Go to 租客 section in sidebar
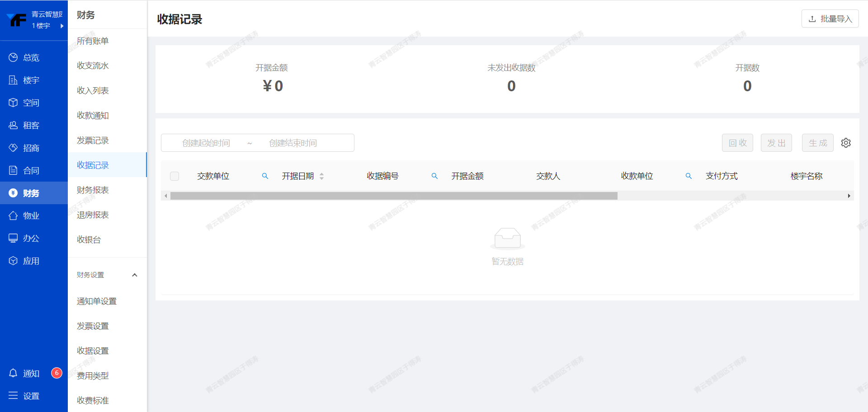This screenshot has height=412, width=868. [31, 125]
